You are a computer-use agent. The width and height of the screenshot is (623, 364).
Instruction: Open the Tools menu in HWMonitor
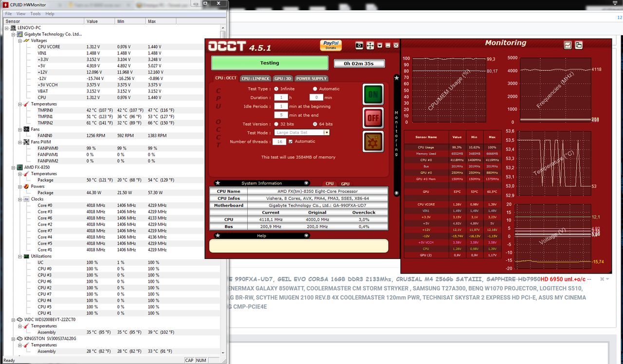[x=36, y=14]
